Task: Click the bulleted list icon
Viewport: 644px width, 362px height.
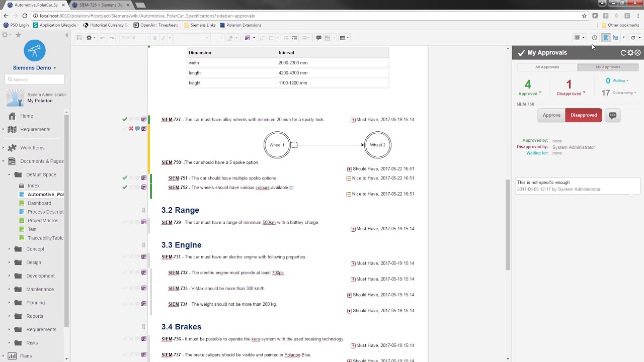Action: [x=271, y=38]
